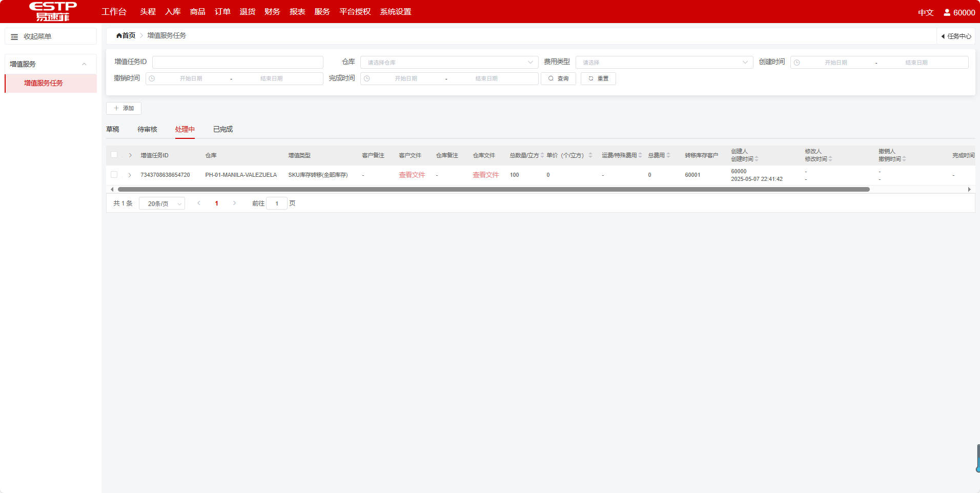Viewport: 980px width, 493px height.
Task: Open 任务中心 task center panel
Action: (956, 36)
